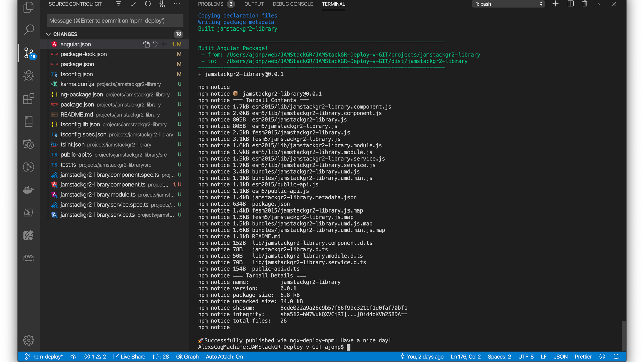Stage changes for angular.json with the plus icon
Image resolution: width=644 pixels, height=362 pixels.
tap(164, 44)
